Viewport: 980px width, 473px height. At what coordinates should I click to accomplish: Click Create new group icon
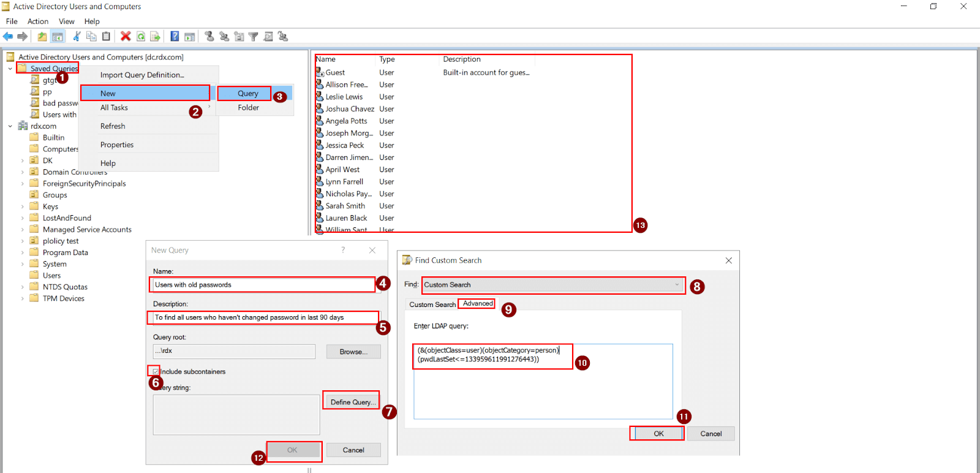224,37
